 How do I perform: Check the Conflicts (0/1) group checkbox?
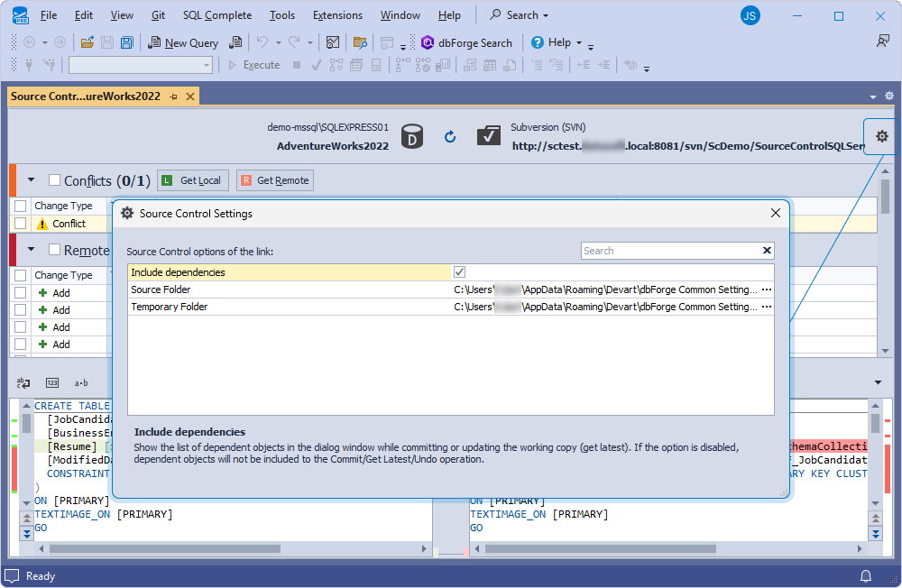pyautogui.click(x=55, y=180)
